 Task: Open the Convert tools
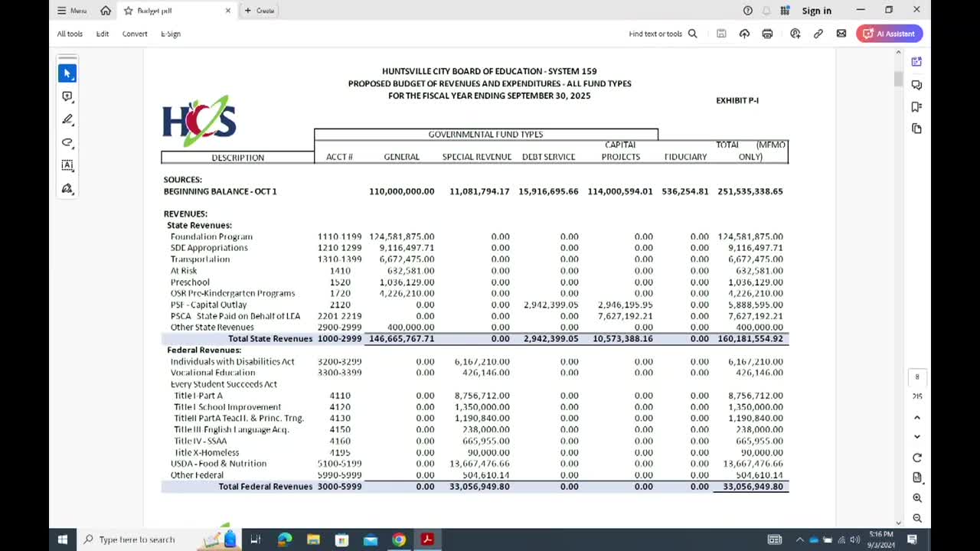(135, 34)
